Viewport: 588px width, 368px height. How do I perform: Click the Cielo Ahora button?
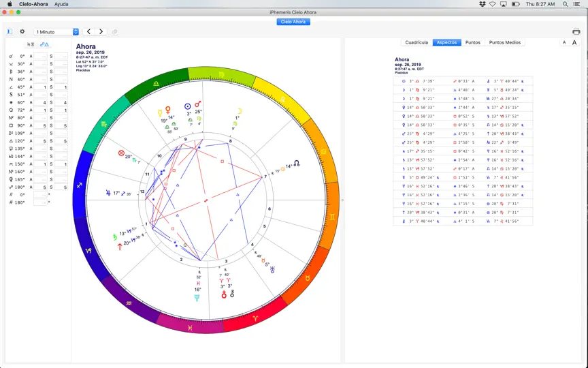click(293, 22)
